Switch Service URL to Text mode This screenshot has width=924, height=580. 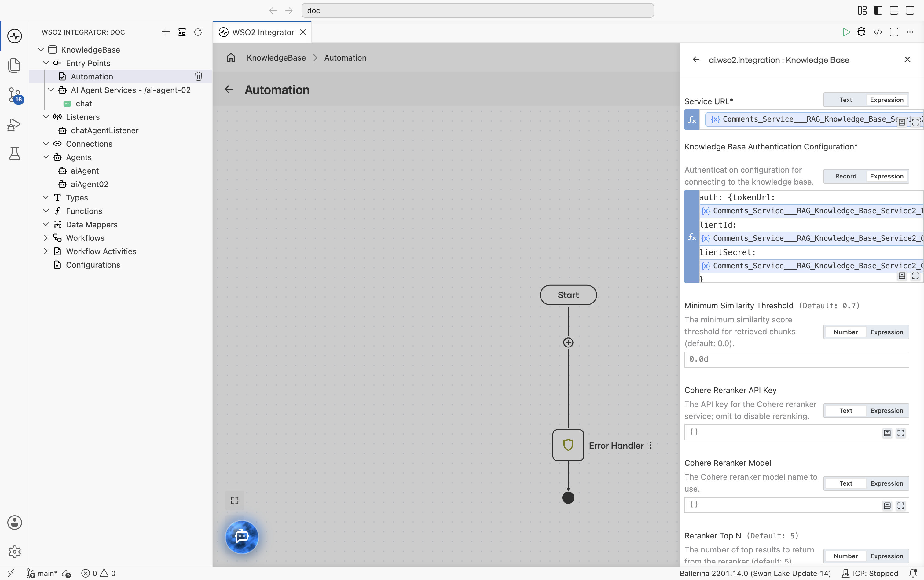tap(845, 100)
